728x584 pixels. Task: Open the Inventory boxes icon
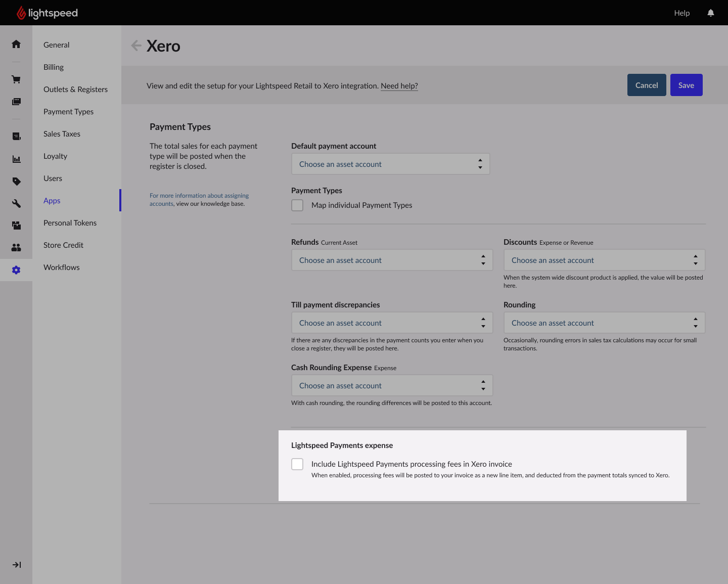click(16, 226)
